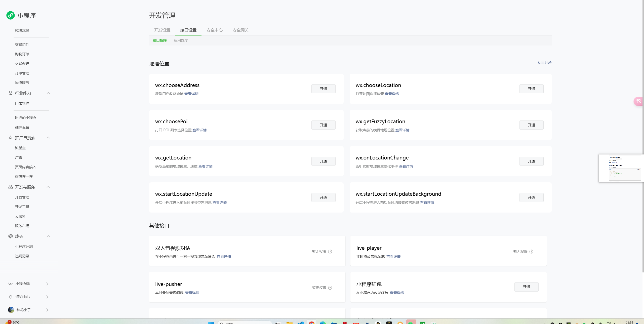Collapse the 开发与服务 menu chevron
644x324 pixels.
tap(48, 187)
